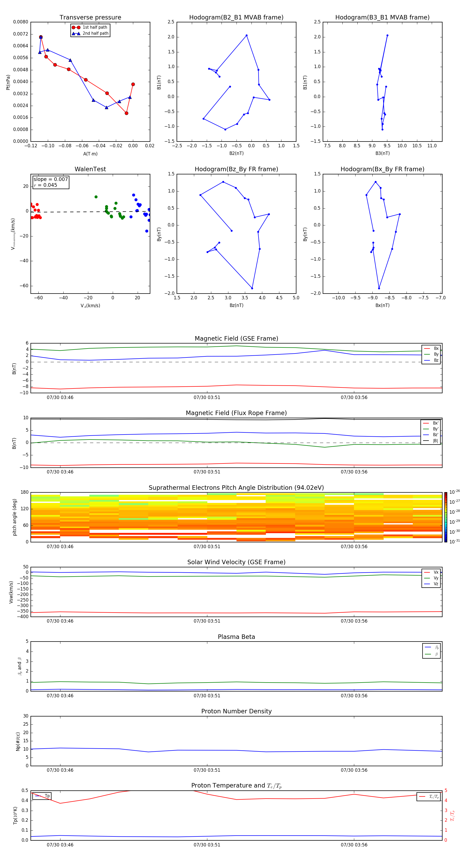The image size is (473, 868).
Task: Click the 'Magnetic Field (GSE Frame)' title
Action: [236, 339]
